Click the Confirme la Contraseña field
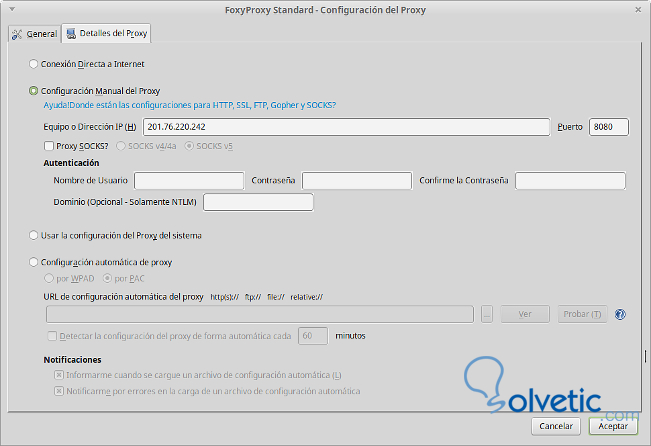Image resolution: width=651 pixels, height=446 pixels. 570,181
